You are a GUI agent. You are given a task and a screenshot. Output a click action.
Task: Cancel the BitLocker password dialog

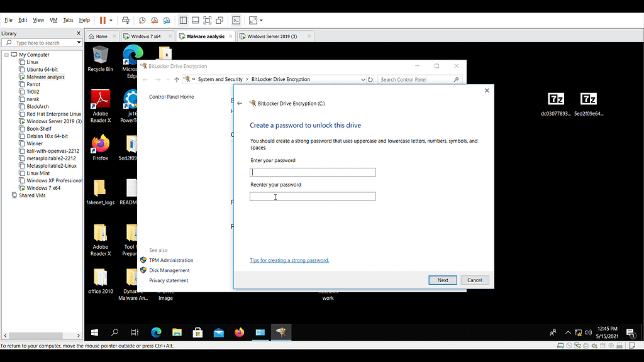coord(475,280)
